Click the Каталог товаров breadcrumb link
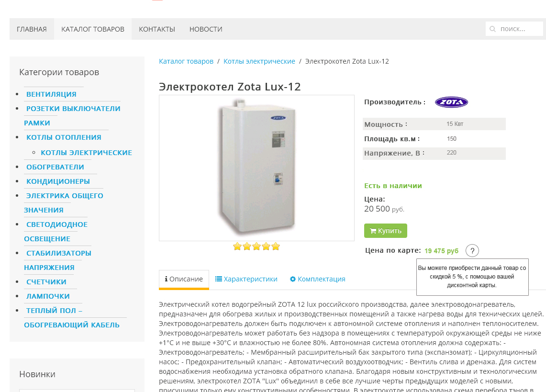 [x=186, y=61]
